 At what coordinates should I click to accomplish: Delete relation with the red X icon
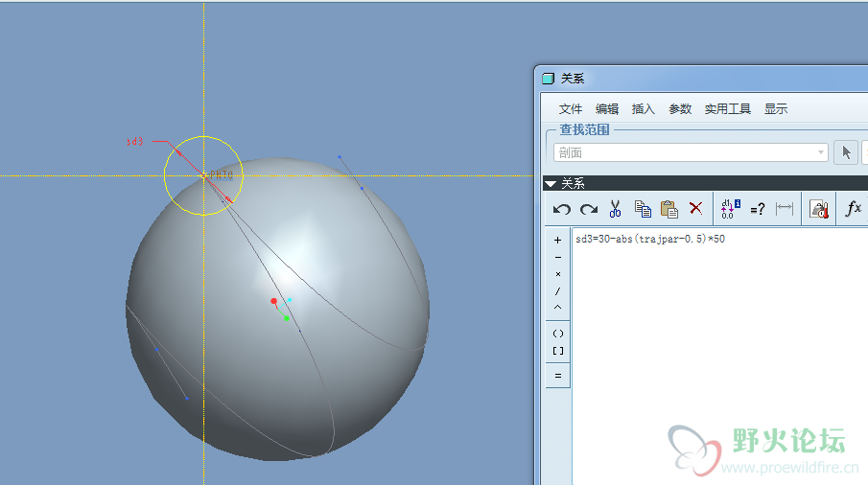point(696,208)
